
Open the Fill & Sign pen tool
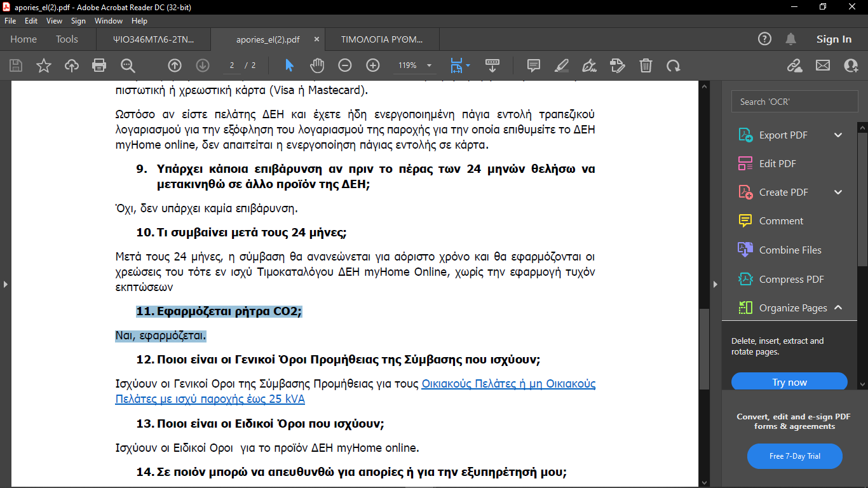coord(589,65)
